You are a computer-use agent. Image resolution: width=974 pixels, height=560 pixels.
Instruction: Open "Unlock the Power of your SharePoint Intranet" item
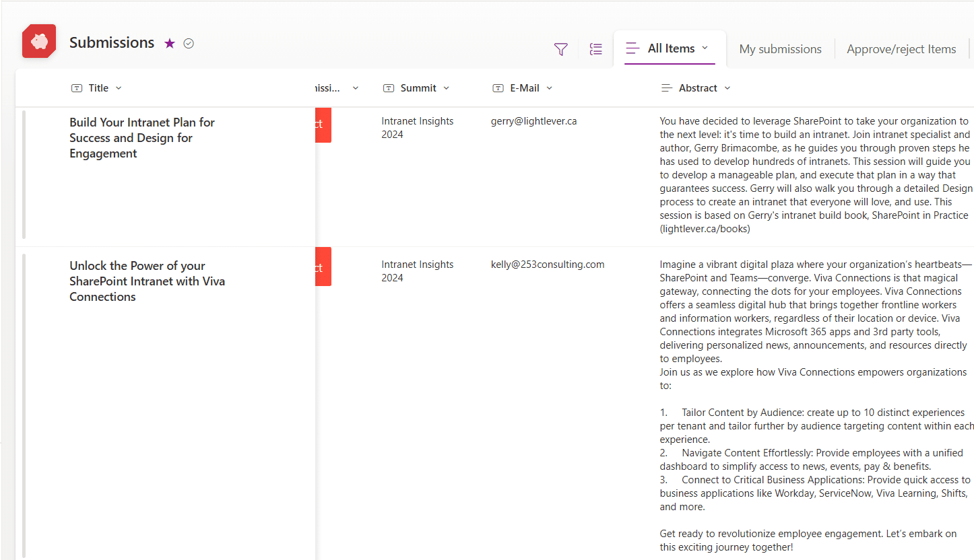[147, 281]
